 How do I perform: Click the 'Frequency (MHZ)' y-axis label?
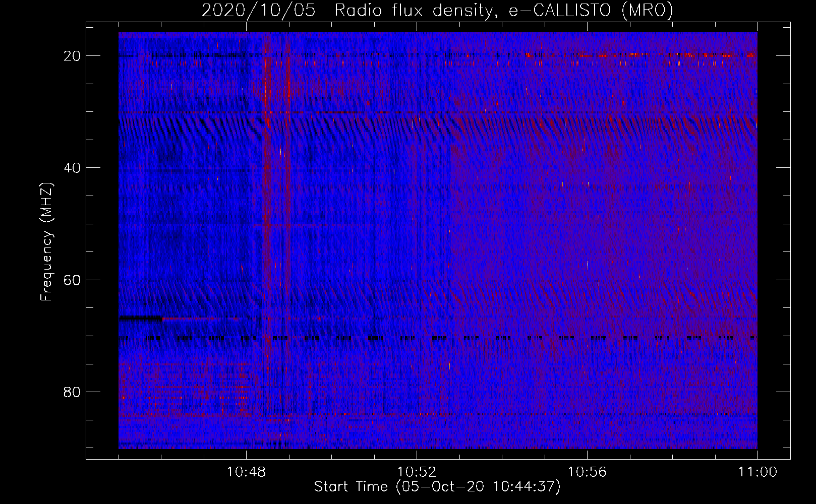[46, 242]
